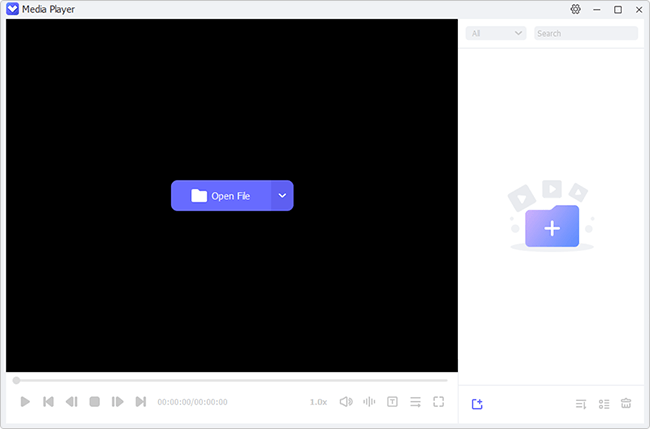Stop playback with the stop button
This screenshot has width=650, height=429.
point(95,402)
